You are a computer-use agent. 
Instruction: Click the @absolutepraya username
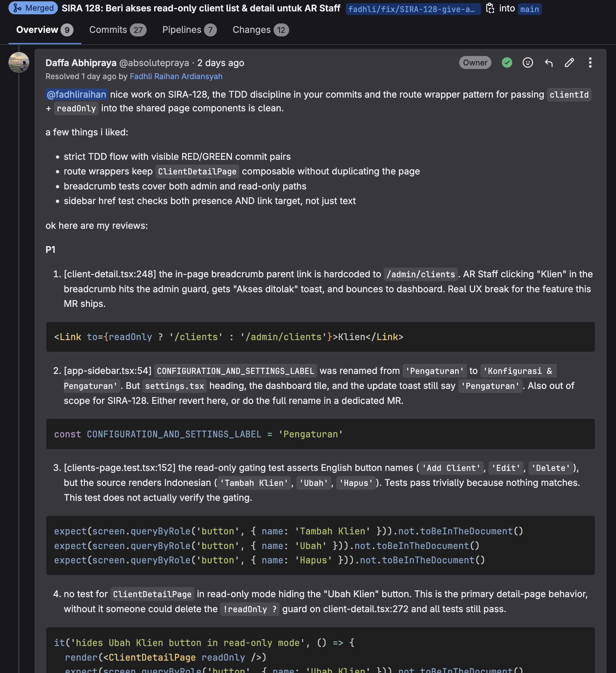point(154,63)
